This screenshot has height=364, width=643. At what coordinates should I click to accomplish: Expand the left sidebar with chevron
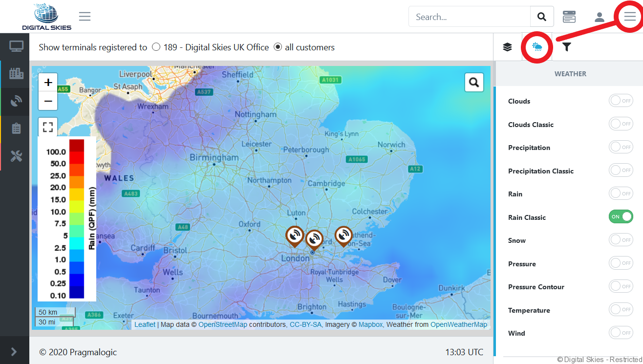pos(14,352)
